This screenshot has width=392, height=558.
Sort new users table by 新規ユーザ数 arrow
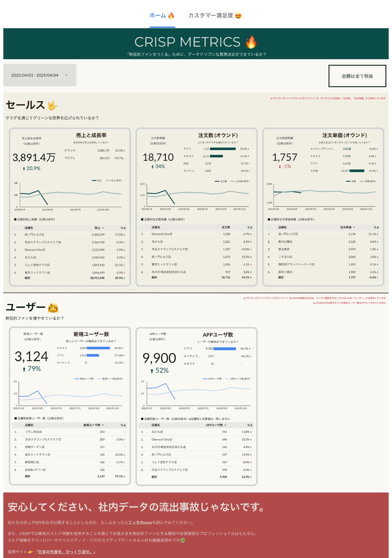point(103,425)
